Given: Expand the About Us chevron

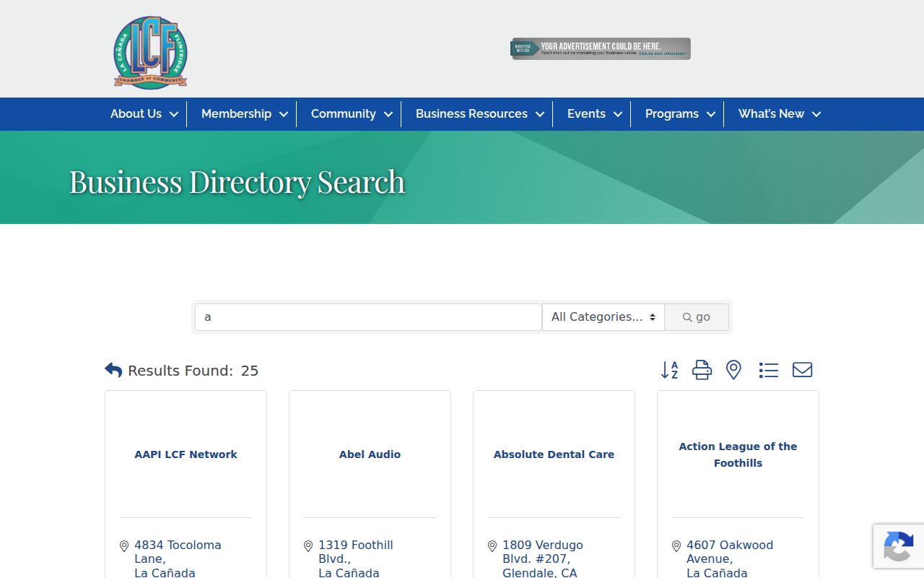Looking at the screenshot, I should coord(174,114).
